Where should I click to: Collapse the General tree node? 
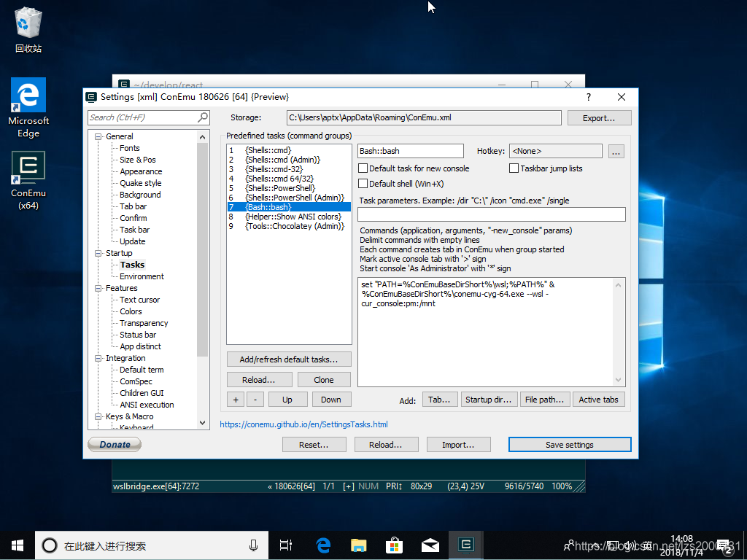coord(98,136)
